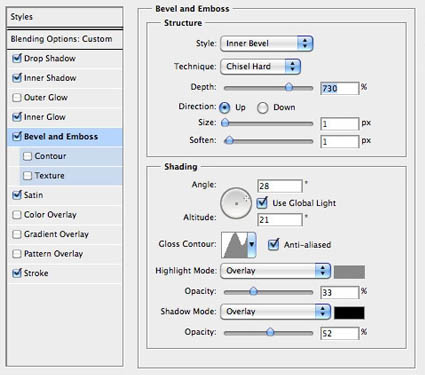Select the Gradient Overlay label
Image resolution: width=425 pixels, height=375 pixels.
point(56,234)
